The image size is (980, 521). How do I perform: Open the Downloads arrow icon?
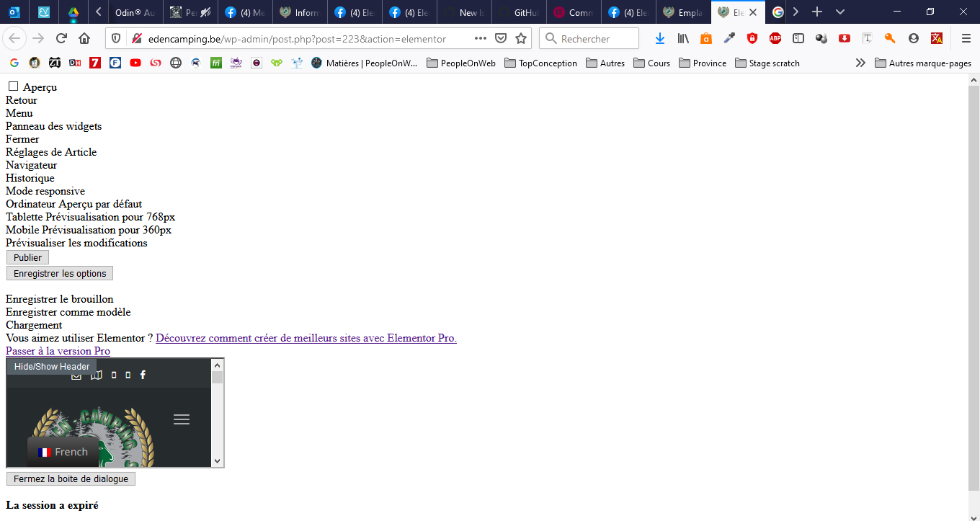pos(660,38)
